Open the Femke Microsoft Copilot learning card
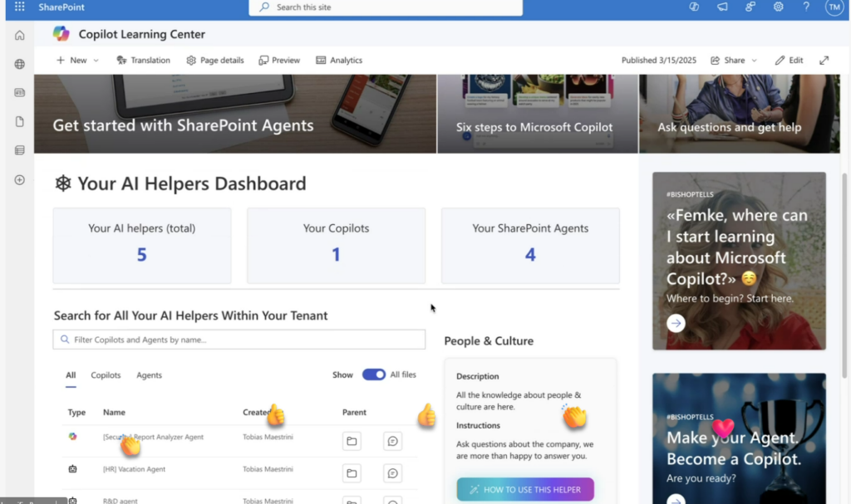The width and height of the screenshot is (851, 504). click(739, 261)
